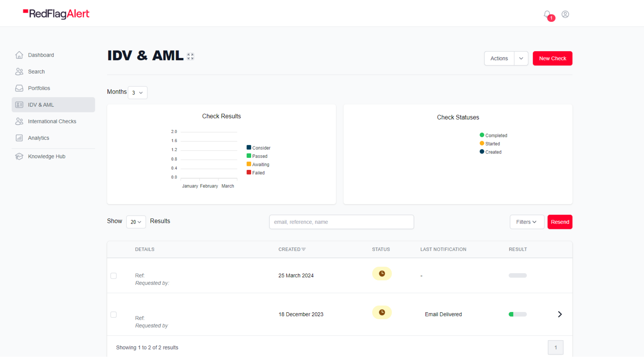The width and height of the screenshot is (644, 362).
Task: Click the Portfolios inbox icon
Action: (19, 88)
